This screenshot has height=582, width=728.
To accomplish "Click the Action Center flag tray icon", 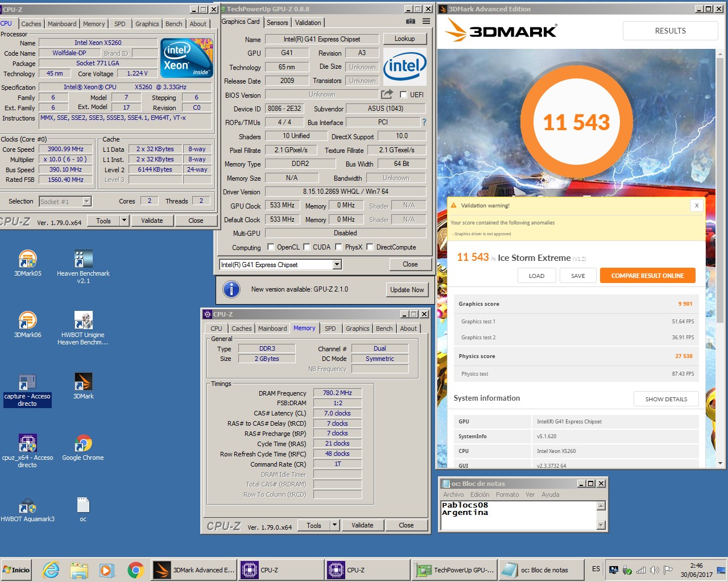I will click(668, 570).
